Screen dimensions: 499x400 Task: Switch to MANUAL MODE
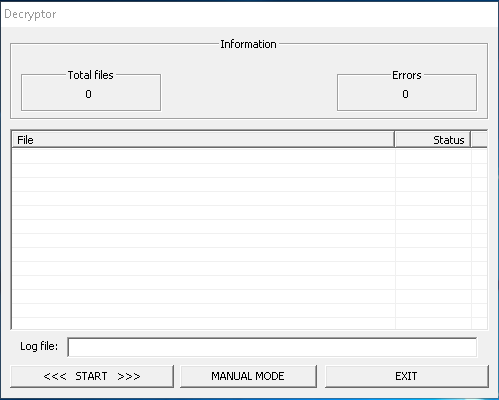(x=248, y=376)
